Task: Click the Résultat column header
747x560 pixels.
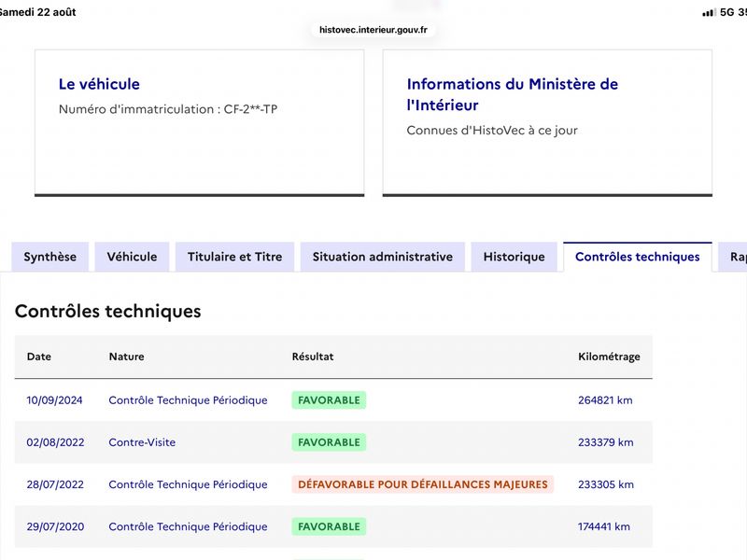Action: tap(313, 357)
